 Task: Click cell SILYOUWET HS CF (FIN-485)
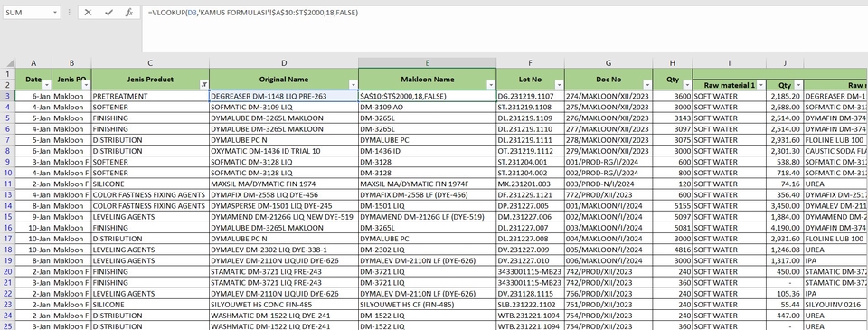click(428, 305)
